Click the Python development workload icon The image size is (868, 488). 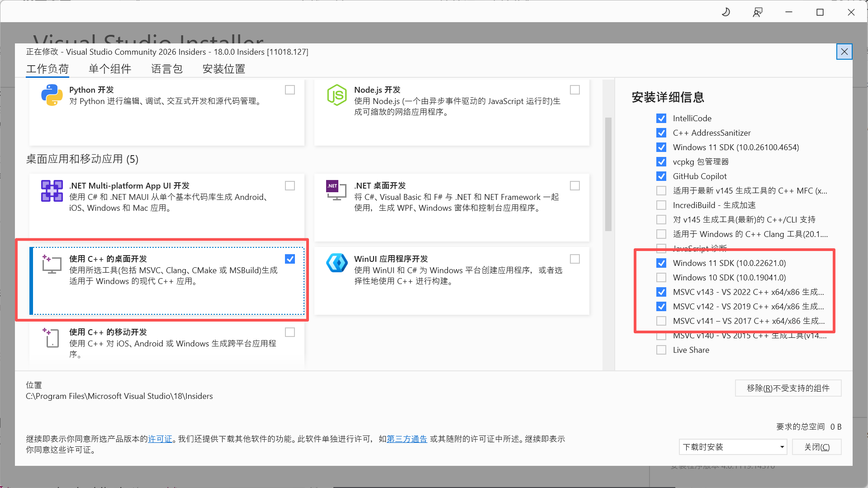tap(52, 95)
